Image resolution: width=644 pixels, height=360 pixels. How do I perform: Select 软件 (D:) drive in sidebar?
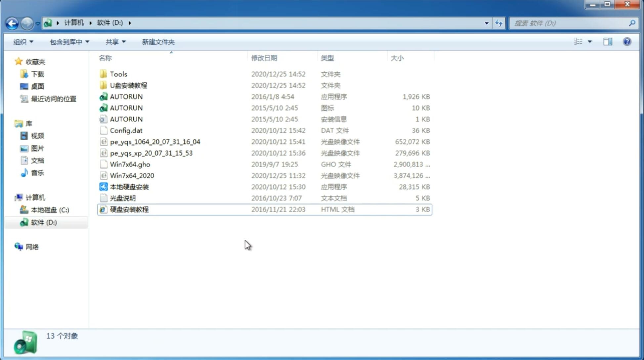click(44, 222)
